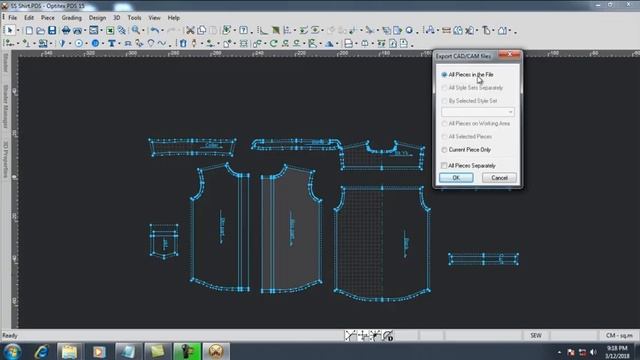Click the Windows Start button

click(12, 351)
